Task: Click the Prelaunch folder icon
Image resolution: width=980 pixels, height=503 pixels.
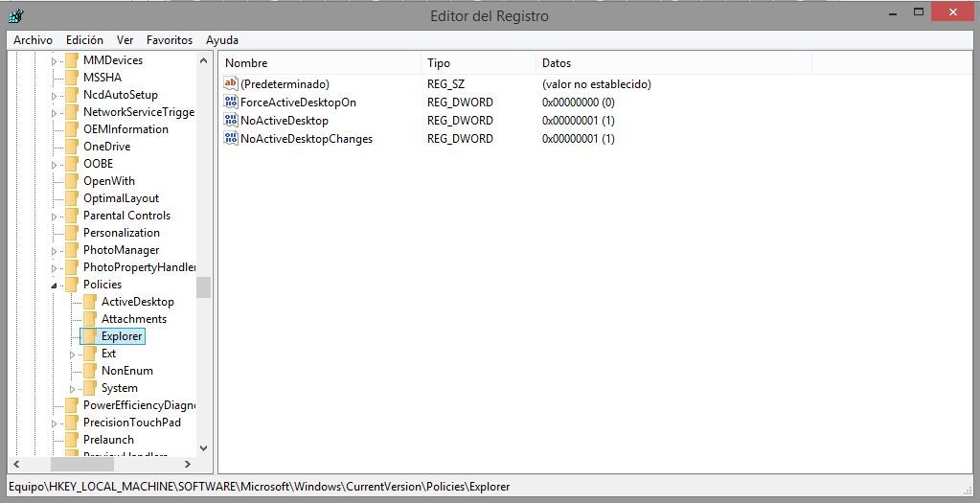Action: 72,439
